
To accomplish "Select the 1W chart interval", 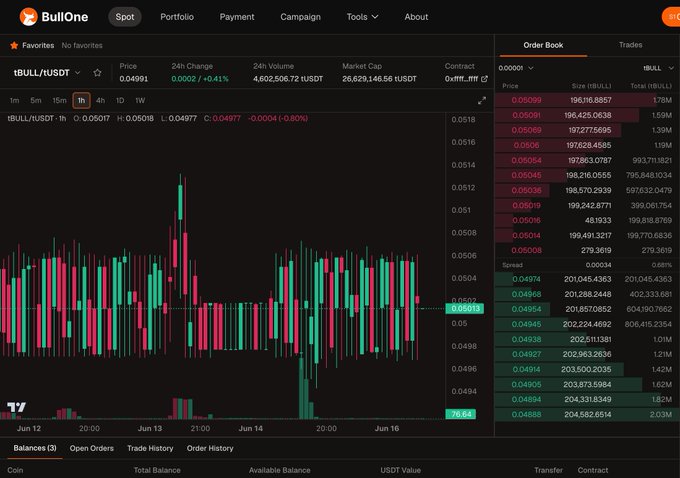I will pyautogui.click(x=140, y=101).
